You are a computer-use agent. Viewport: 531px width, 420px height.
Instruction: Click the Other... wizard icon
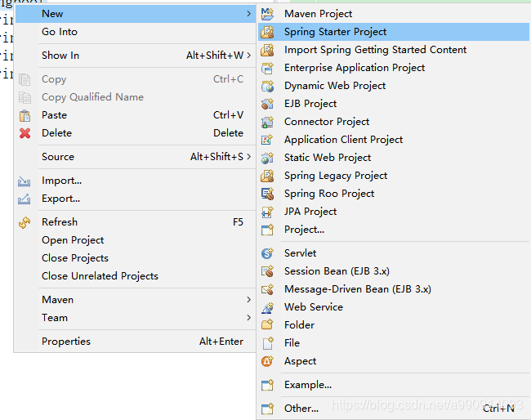[267, 409]
